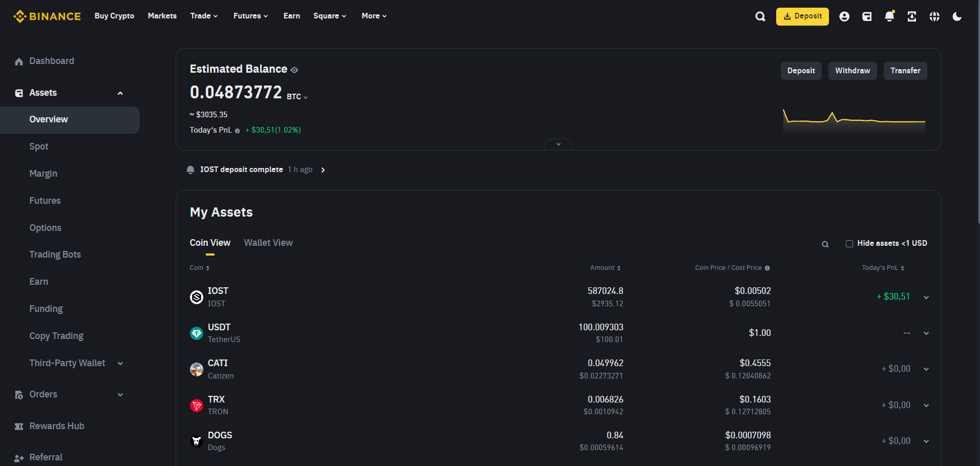Open sidebar Earn item

39,282
